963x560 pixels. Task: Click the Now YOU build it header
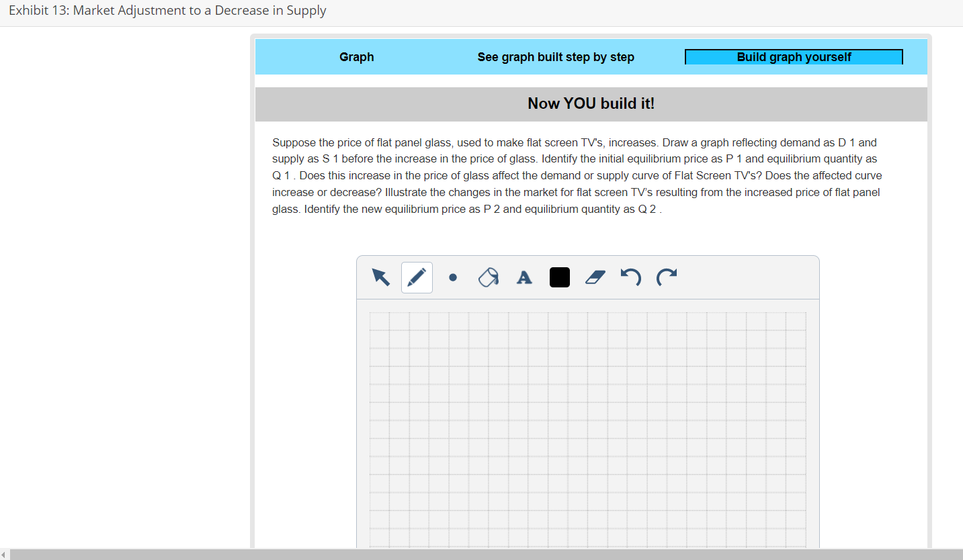click(591, 103)
